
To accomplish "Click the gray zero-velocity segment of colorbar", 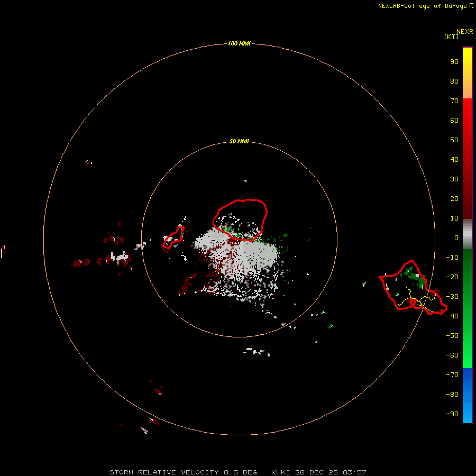I will tap(467, 234).
